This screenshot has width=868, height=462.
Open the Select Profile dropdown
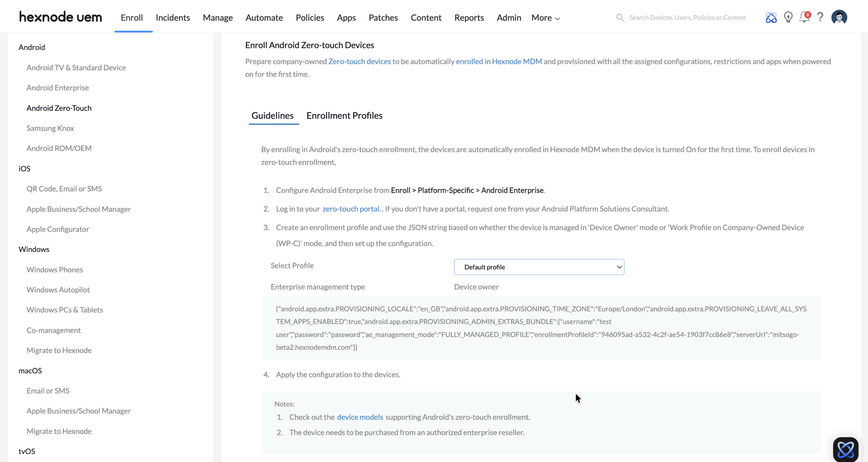539,267
